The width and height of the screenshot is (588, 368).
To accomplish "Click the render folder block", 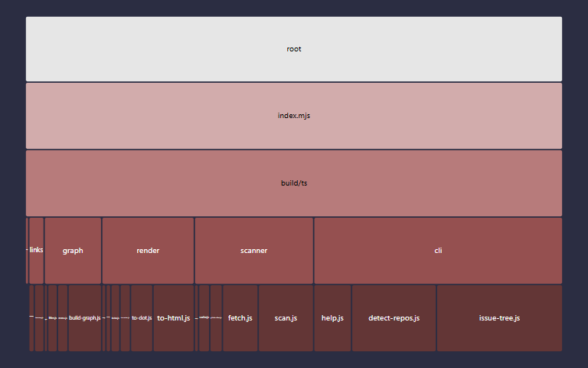I will pos(148,251).
